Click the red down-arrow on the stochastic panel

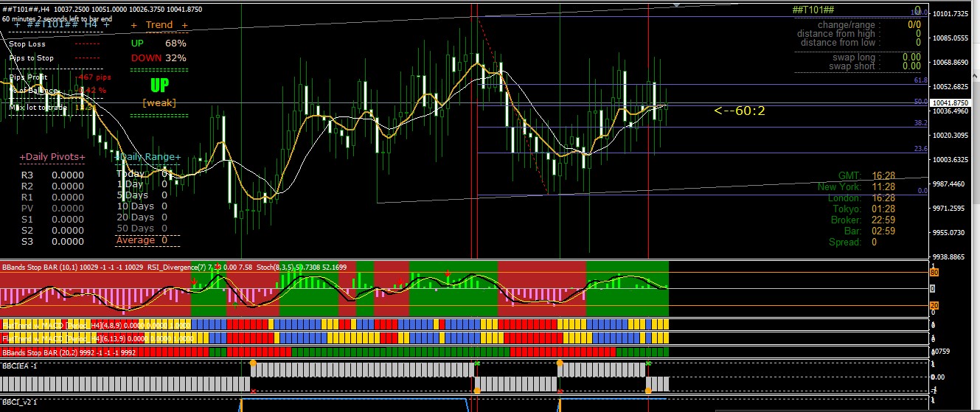[448, 273]
